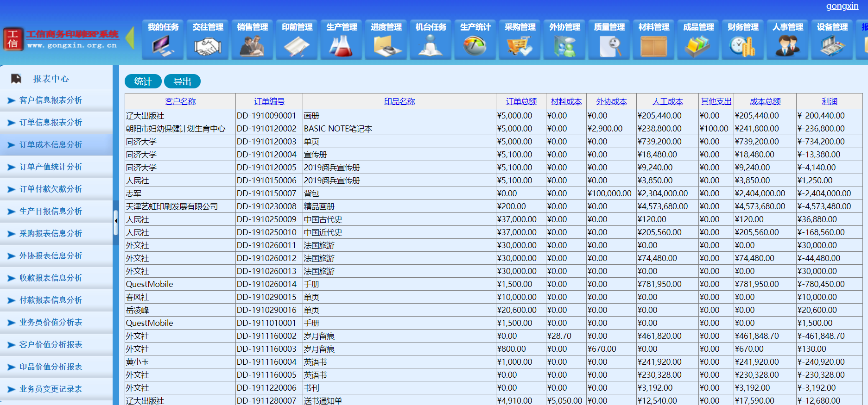Sort table by 订单总额 column header
The image size is (868, 405).
point(521,101)
